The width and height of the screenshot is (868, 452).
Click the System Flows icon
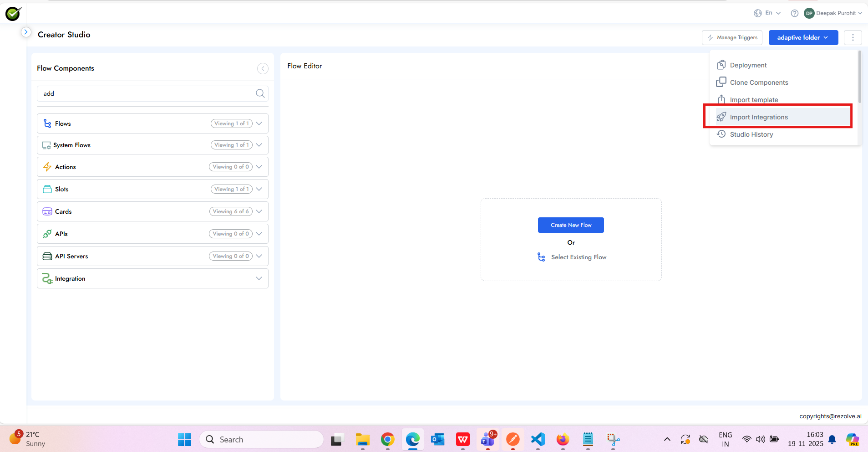pyautogui.click(x=47, y=145)
